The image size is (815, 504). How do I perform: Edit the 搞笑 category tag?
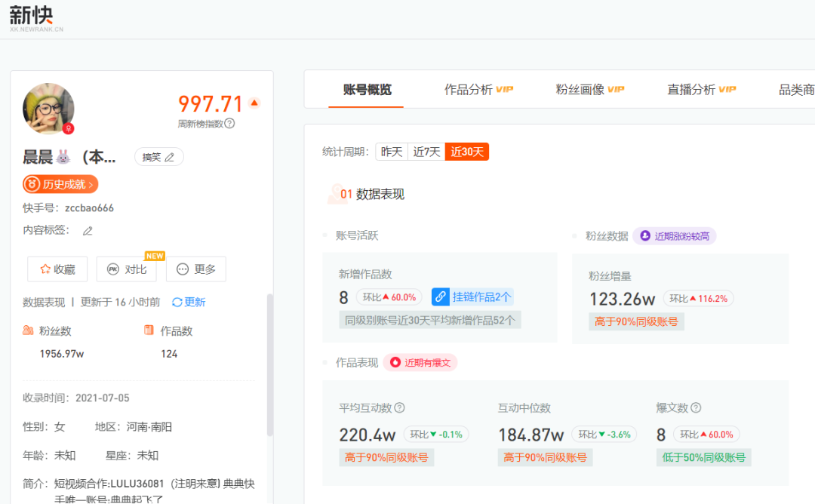158,157
